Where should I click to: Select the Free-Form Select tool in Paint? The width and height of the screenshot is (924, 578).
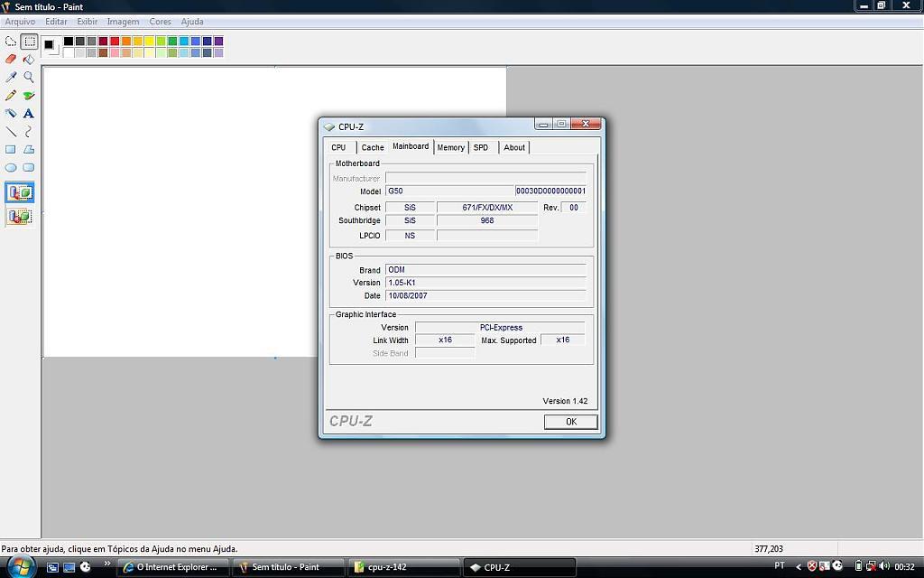[x=11, y=42]
